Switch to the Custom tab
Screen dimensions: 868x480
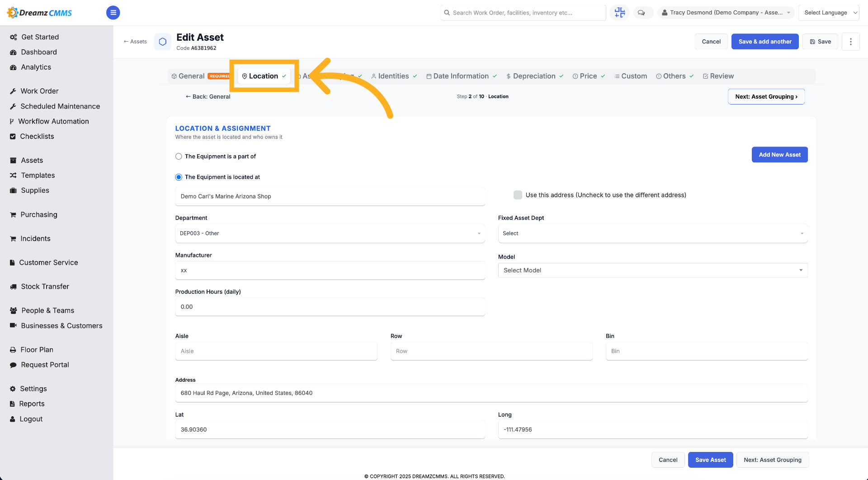tap(630, 76)
